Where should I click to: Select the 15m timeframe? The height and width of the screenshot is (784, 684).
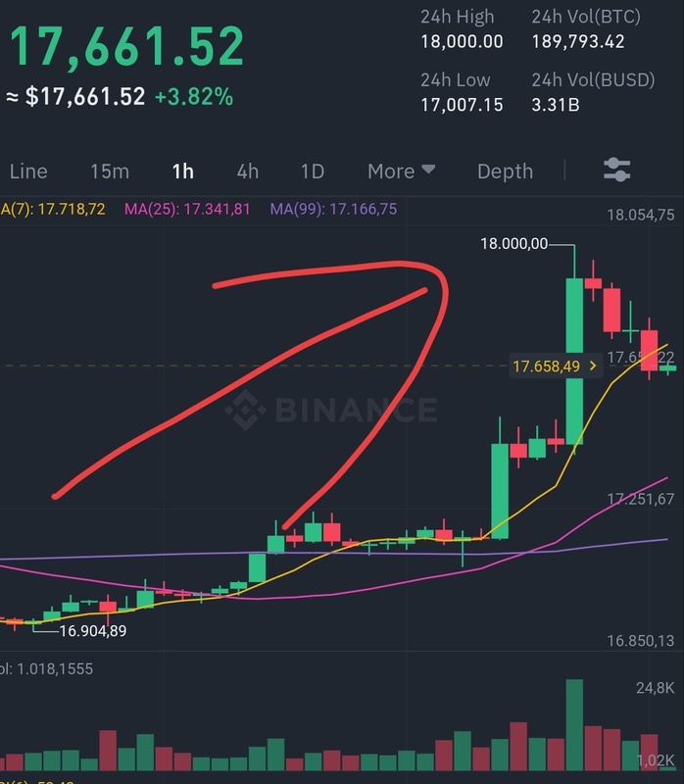(x=110, y=171)
